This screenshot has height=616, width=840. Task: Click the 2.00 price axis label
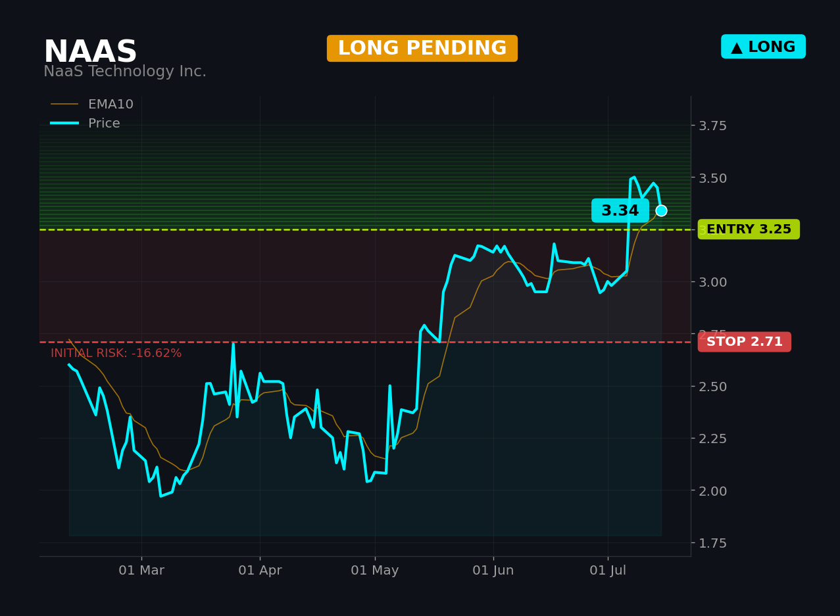click(713, 491)
